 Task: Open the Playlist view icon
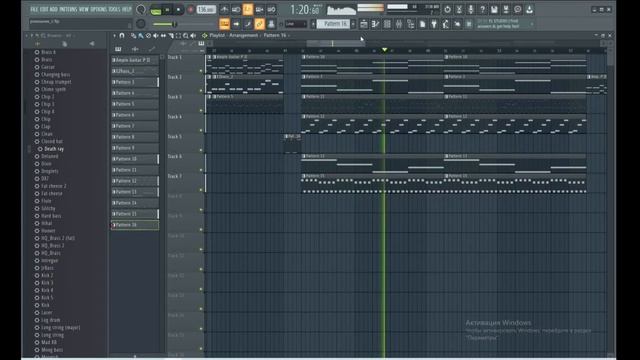coord(364,24)
